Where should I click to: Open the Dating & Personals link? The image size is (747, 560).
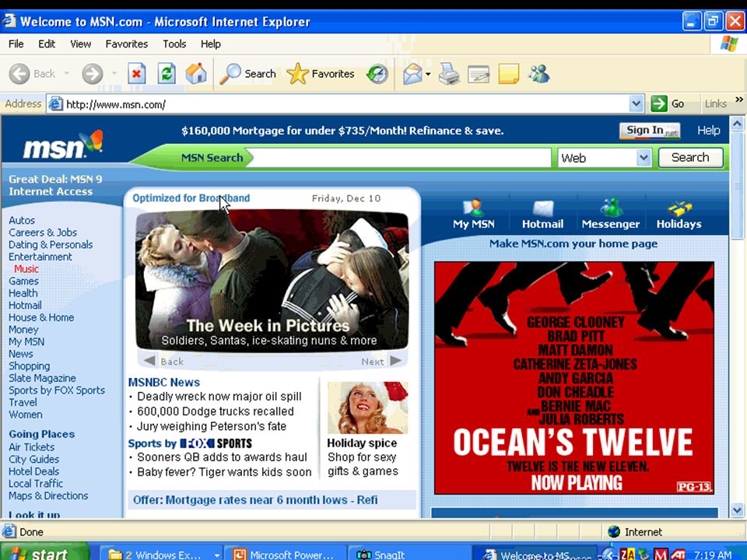[51, 245]
